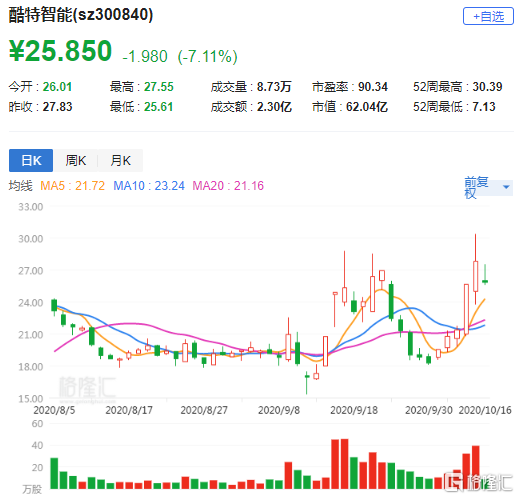Click the current price ¥25.850
Screen dimensions: 519x499
60,51
